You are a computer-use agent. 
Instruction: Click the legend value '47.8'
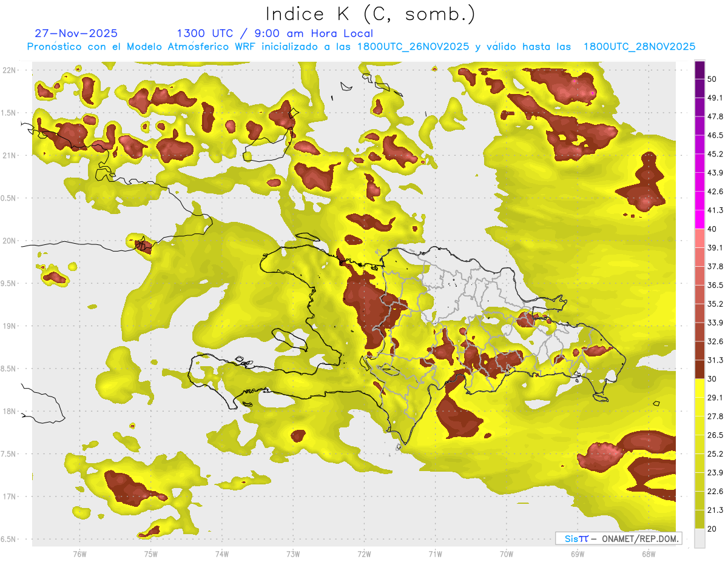(715, 116)
